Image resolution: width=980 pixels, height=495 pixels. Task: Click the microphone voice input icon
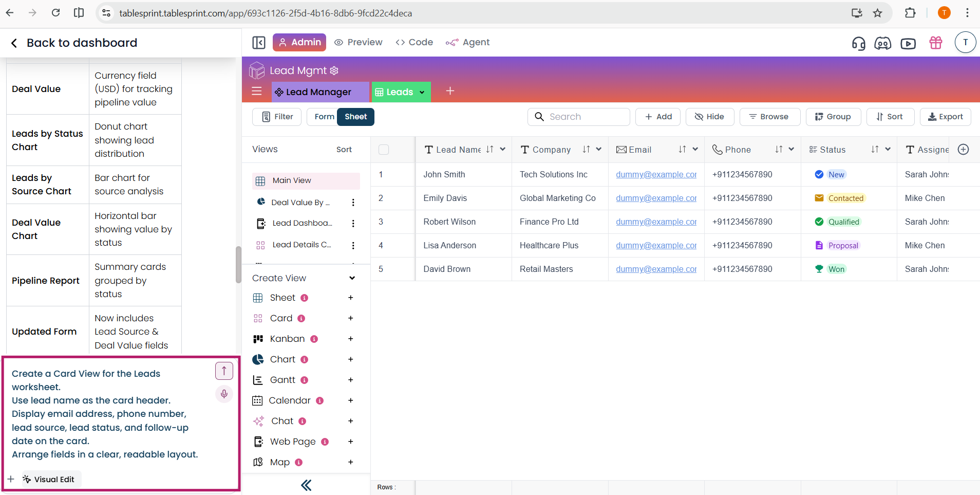tap(224, 394)
